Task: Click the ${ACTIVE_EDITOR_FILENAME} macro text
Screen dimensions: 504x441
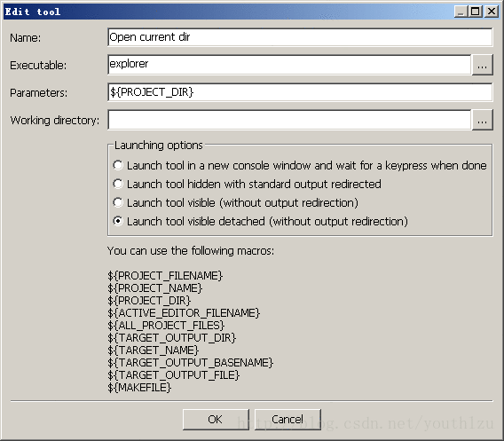Action: (184, 312)
